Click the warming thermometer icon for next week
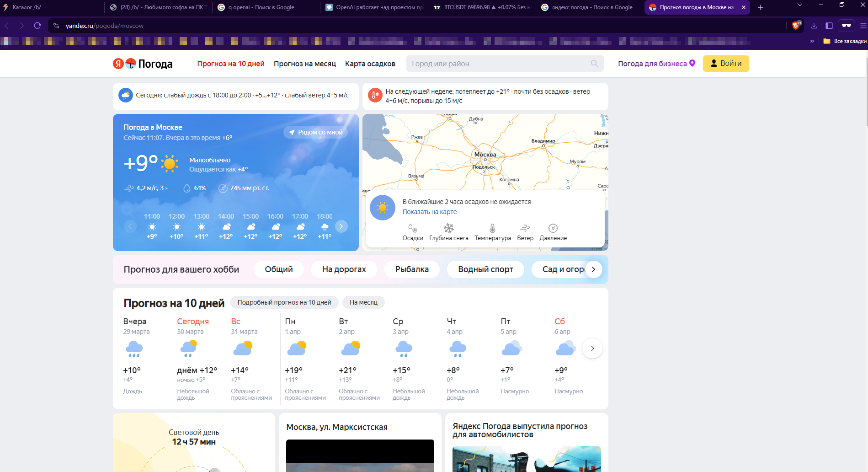Image resolution: width=868 pixels, height=472 pixels. (x=375, y=95)
